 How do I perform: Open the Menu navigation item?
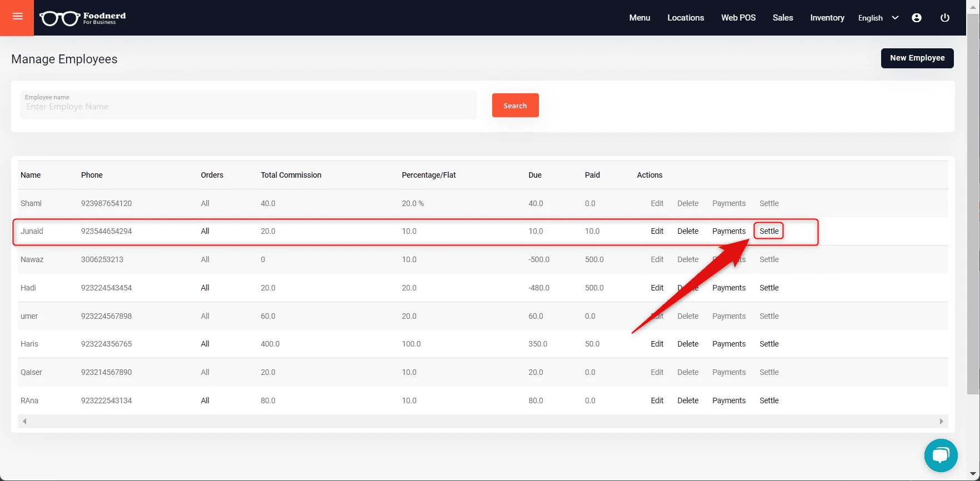(x=639, y=18)
